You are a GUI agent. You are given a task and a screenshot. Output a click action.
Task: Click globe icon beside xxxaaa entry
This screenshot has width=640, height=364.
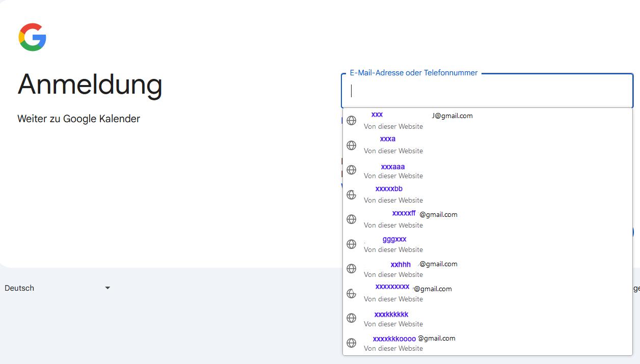(351, 170)
